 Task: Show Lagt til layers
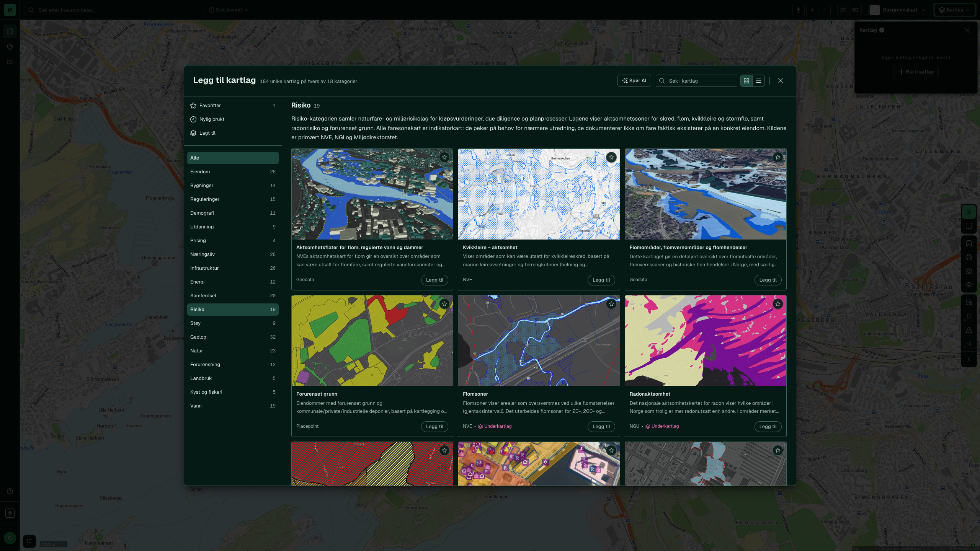233,133
